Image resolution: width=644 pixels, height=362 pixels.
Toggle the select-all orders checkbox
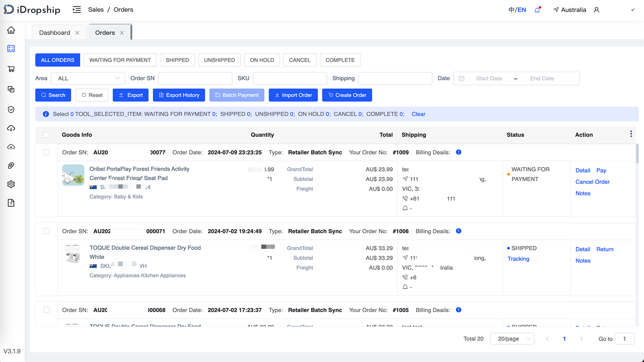coord(47,135)
